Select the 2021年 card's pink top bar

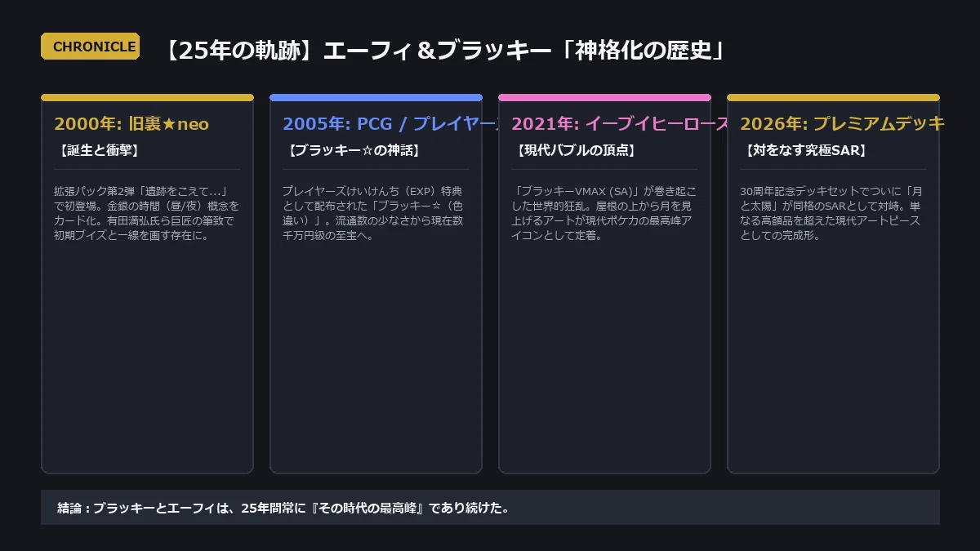coord(604,97)
